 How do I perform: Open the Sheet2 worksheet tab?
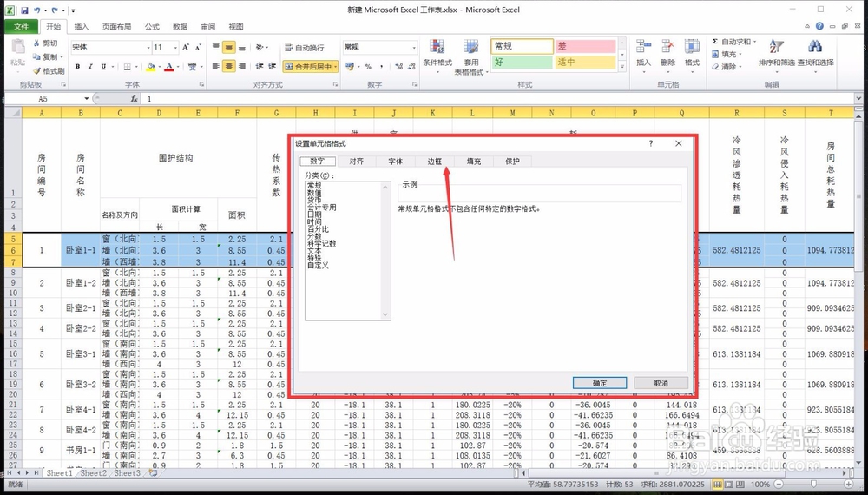tap(93, 473)
